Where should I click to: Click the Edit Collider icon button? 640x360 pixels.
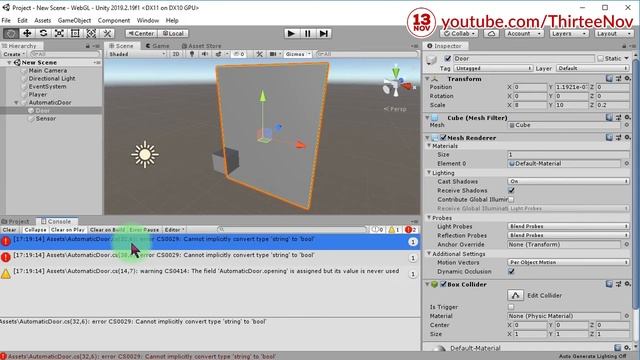coord(515,295)
